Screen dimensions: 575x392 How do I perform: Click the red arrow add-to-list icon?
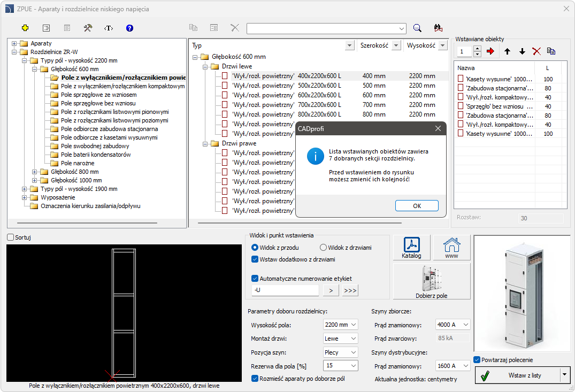tap(491, 51)
